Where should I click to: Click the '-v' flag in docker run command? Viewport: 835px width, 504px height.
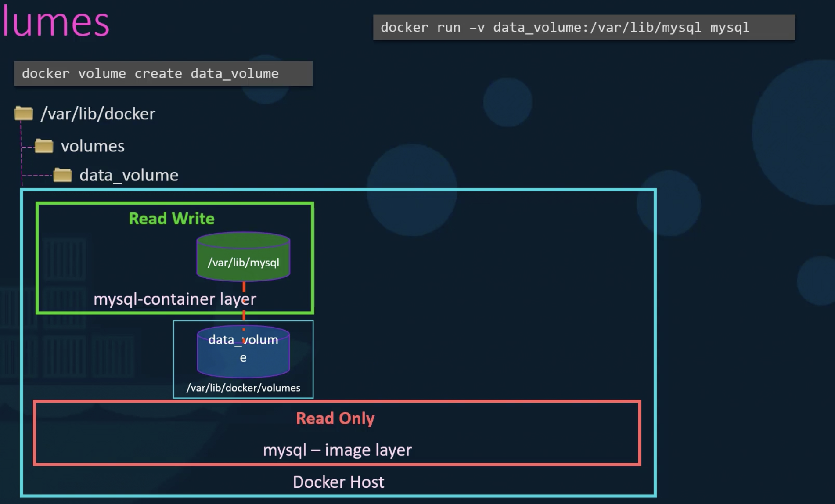tap(477, 28)
